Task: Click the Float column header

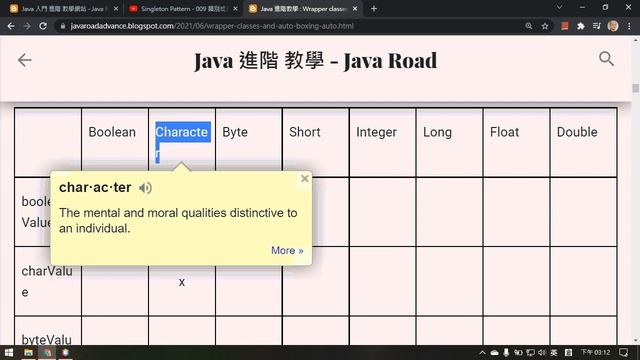Action: (x=504, y=132)
